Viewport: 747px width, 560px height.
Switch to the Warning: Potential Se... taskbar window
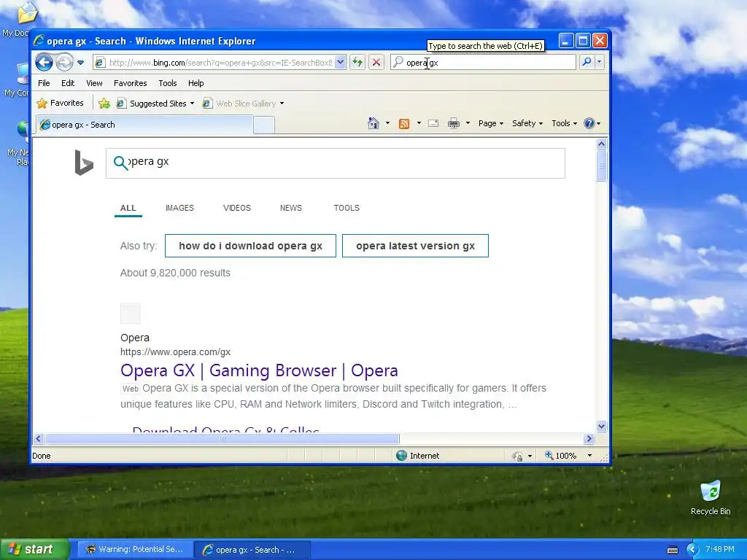click(135, 550)
